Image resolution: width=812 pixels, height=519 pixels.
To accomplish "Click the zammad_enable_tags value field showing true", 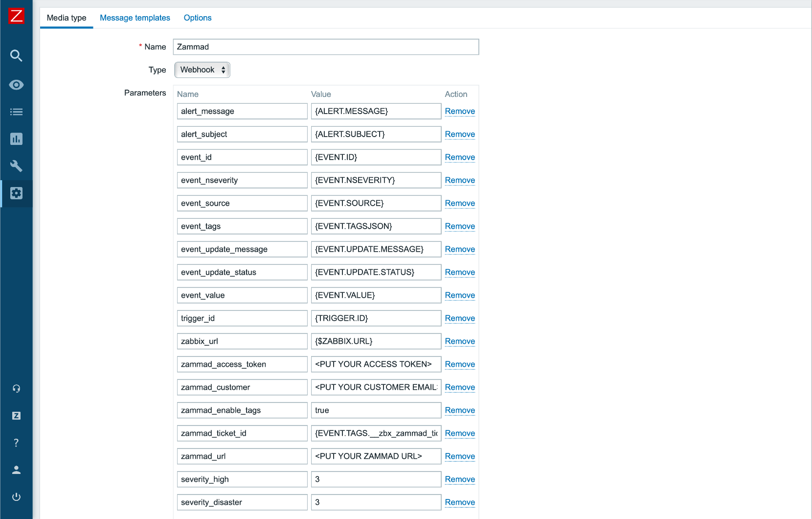I will point(376,410).
